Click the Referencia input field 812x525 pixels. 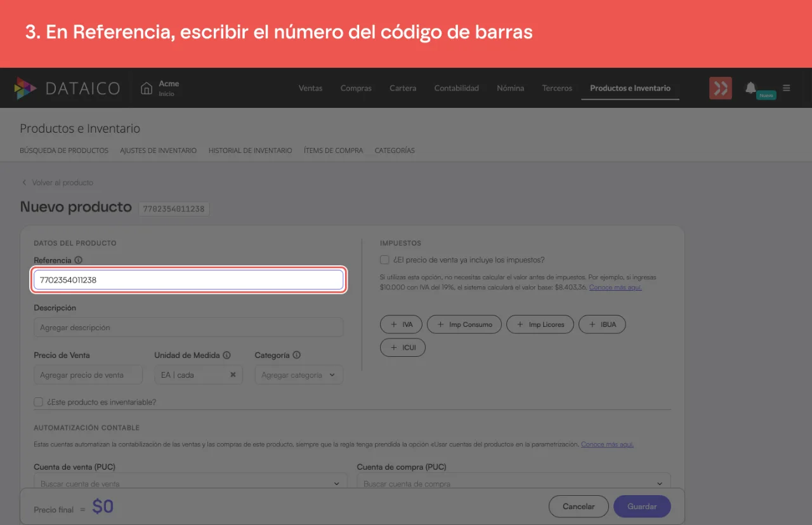(x=188, y=280)
